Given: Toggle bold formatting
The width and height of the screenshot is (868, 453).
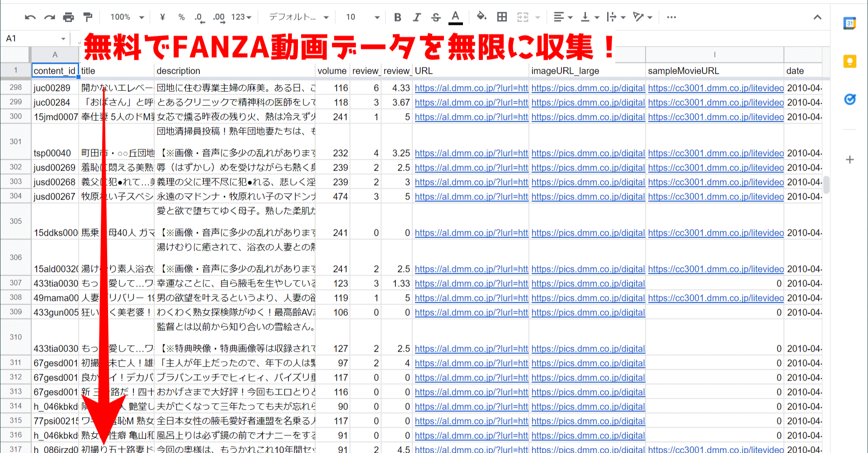Looking at the screenshot, I should point(397,17).
